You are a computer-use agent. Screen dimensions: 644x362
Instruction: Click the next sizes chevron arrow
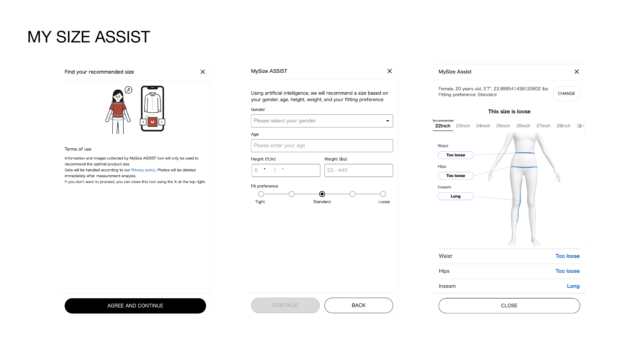click(x=580, y=126)
